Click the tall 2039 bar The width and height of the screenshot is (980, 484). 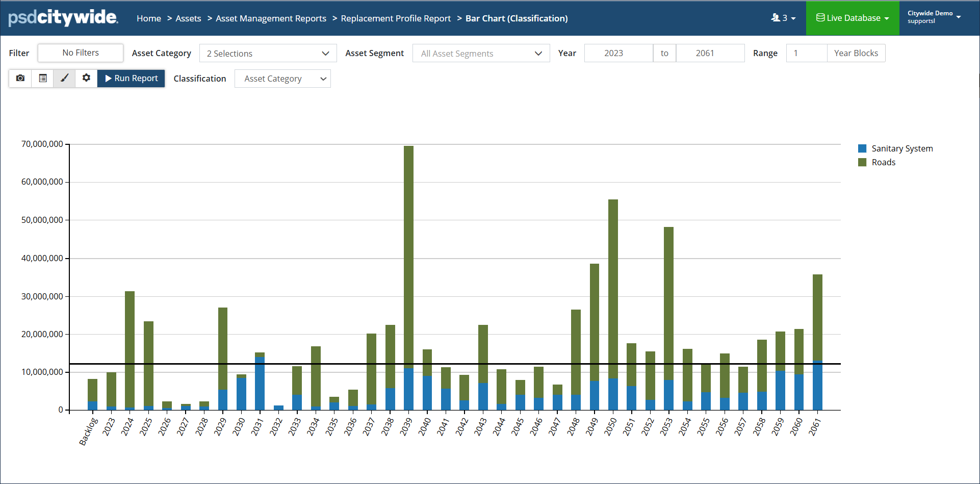coord(408,255)
